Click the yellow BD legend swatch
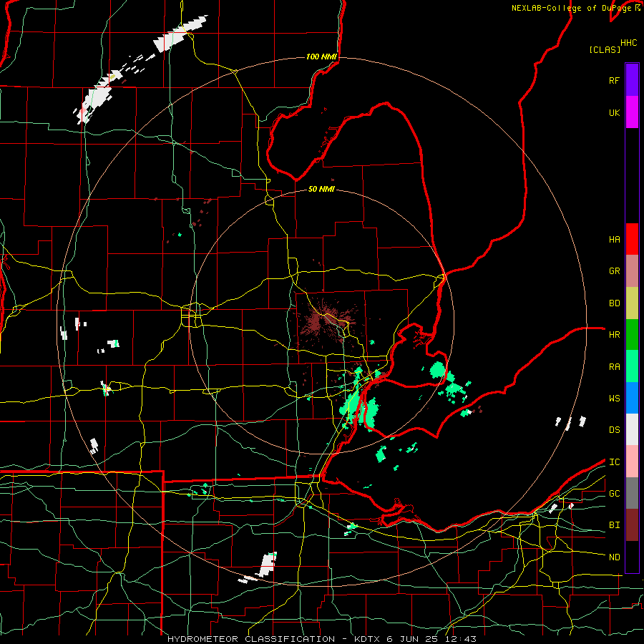The height and width of the screenshot is (644, 644). click(632, 303)
